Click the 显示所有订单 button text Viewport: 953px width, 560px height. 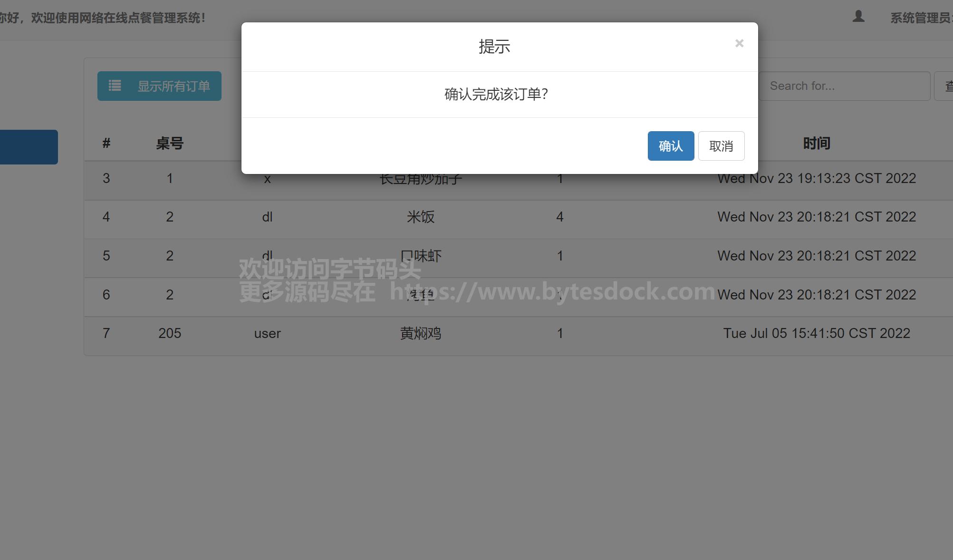point(173,86)
